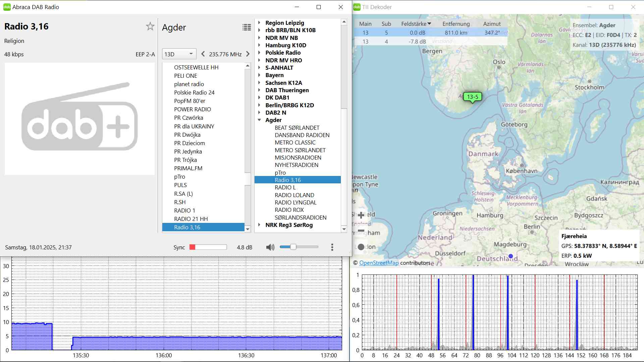Mark Radio 3,16 as favorite star
The image size is (644, 362).
150,26
